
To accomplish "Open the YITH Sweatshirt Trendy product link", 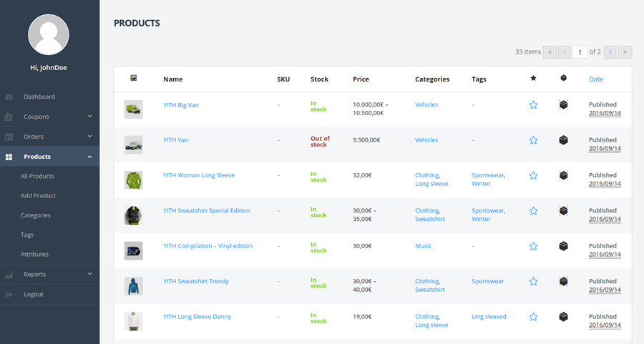I will click(195, 281).
